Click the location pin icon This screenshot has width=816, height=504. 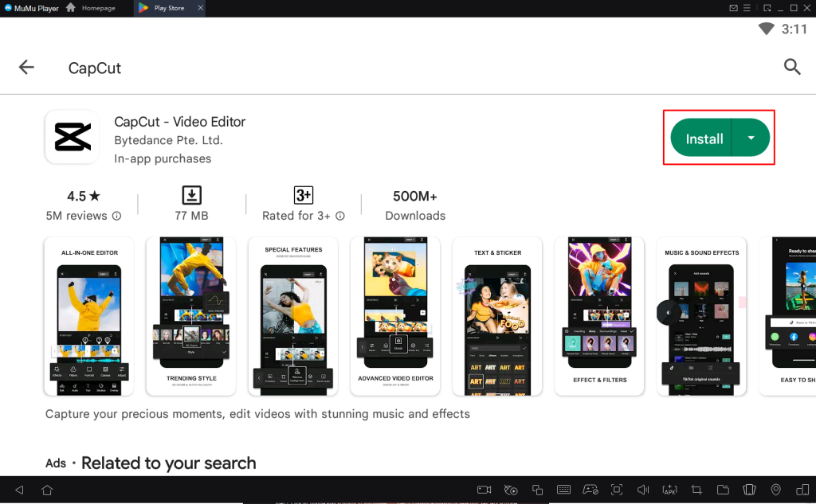[x=776, y=490]
